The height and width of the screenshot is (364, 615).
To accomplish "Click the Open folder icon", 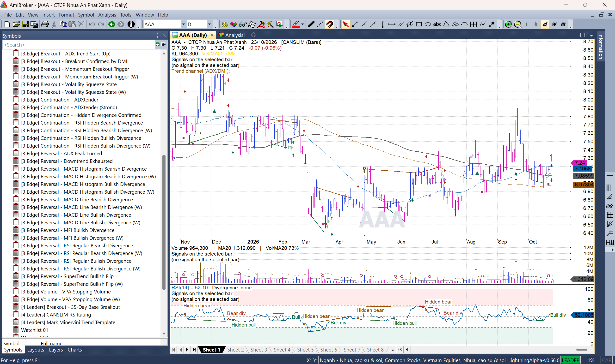I will coord(16,24).
